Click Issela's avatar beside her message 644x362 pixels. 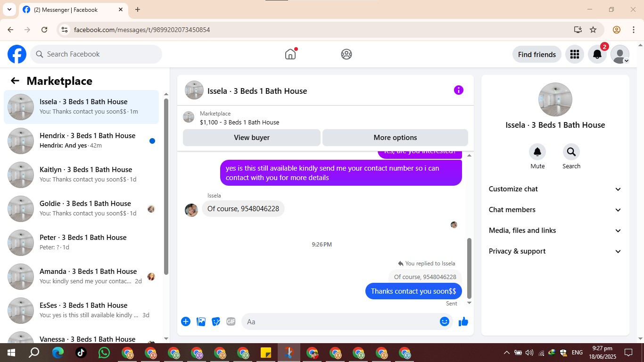pos(191,210)
